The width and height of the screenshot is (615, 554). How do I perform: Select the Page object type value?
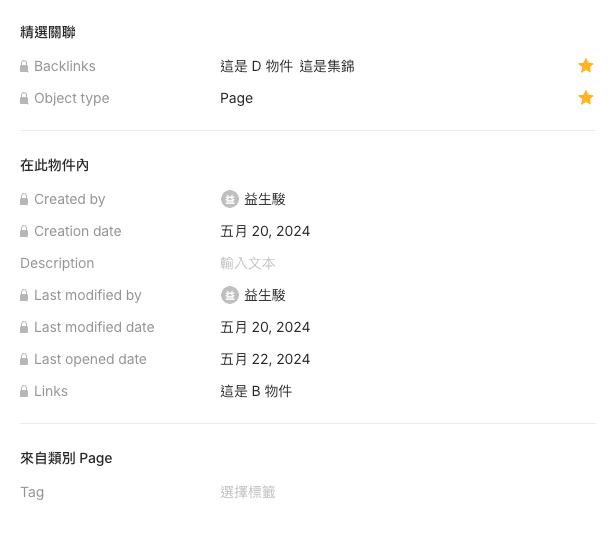236,98
